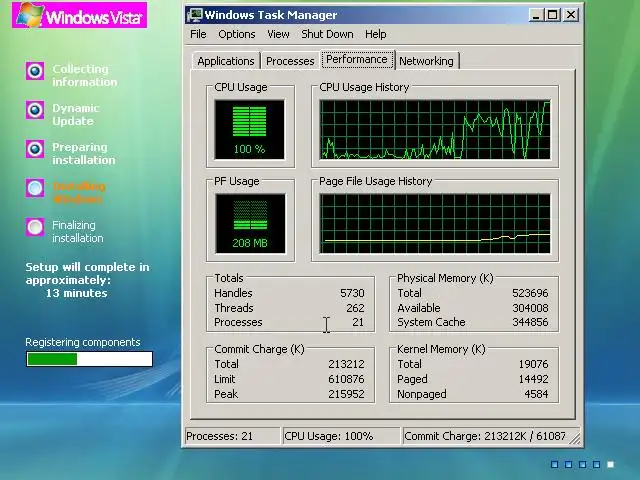Click the Finalizing installation label
Screen dimensions: 640x480
pyautogui.click(x=78, y=231)
